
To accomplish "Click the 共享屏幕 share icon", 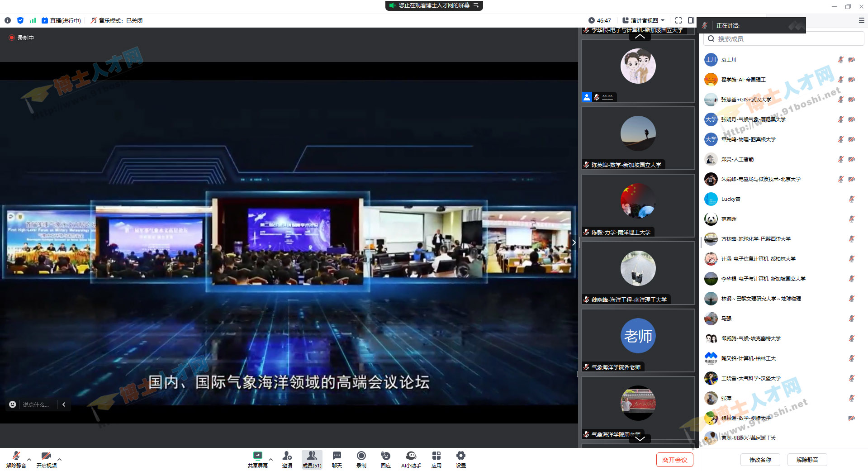I will tap(257, 459).
